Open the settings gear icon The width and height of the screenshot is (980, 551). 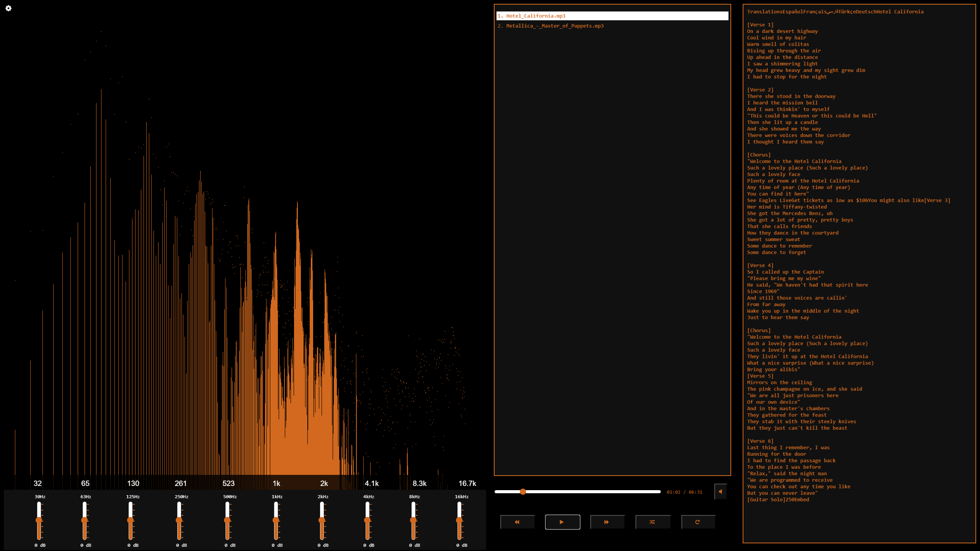(x=8, y=8)
